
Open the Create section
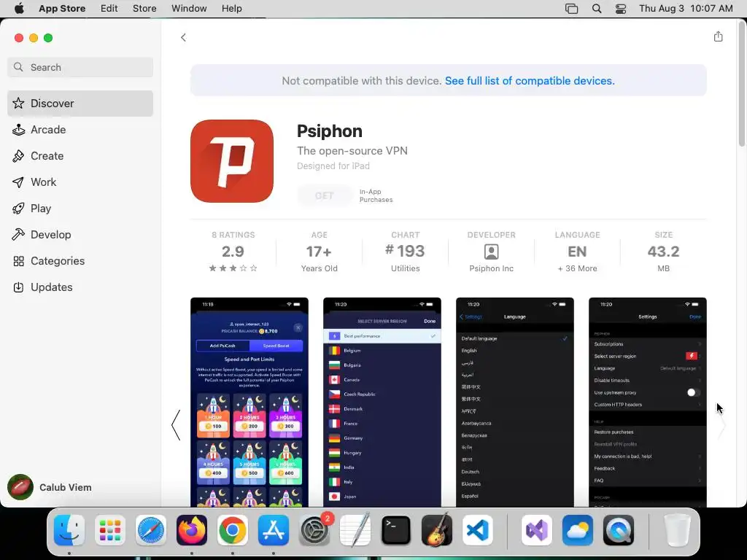click(80, 156)
